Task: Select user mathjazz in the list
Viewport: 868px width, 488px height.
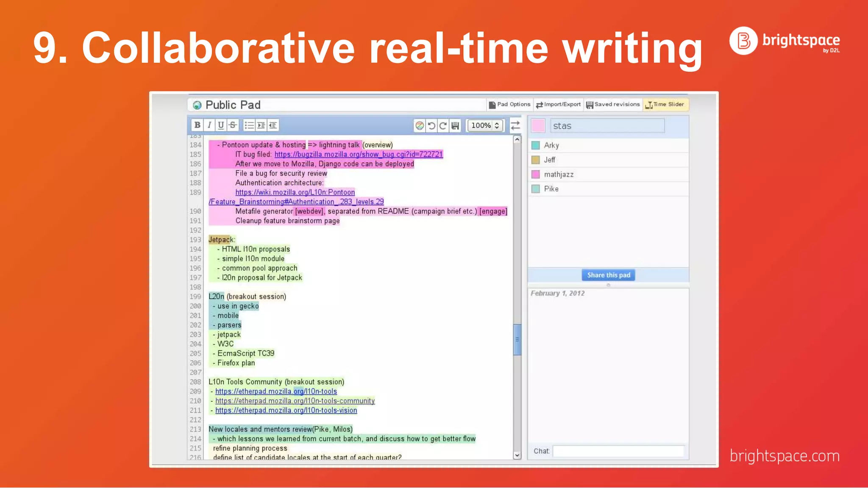Action: point(608,174)
